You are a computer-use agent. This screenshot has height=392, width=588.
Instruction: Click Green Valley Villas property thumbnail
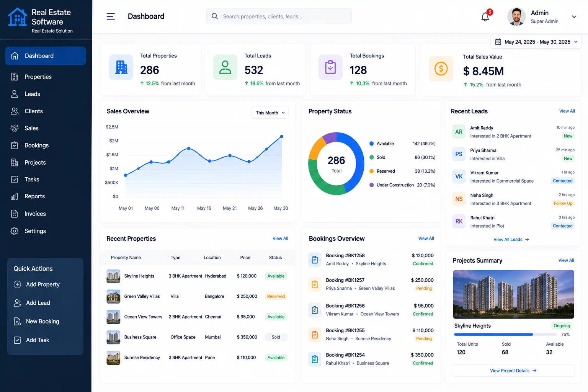point(113,297)
